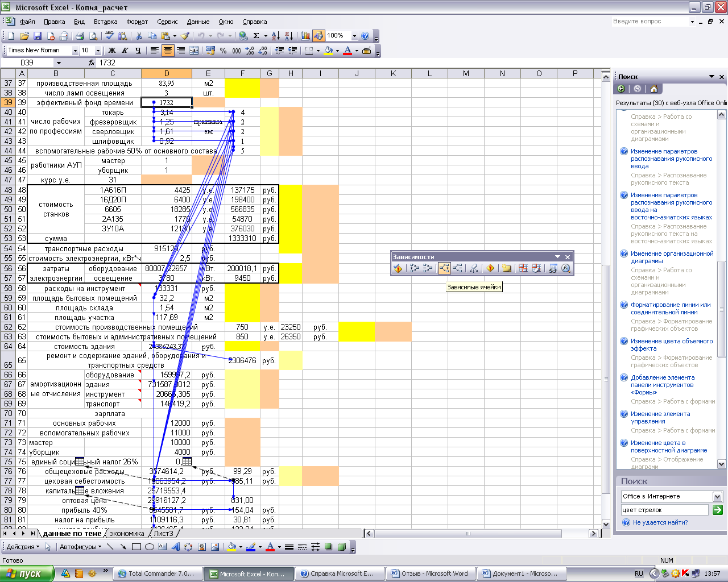The image size is (728, 582).
Task: Launch the Chart Wizard icon
Action: pos(305,36)
